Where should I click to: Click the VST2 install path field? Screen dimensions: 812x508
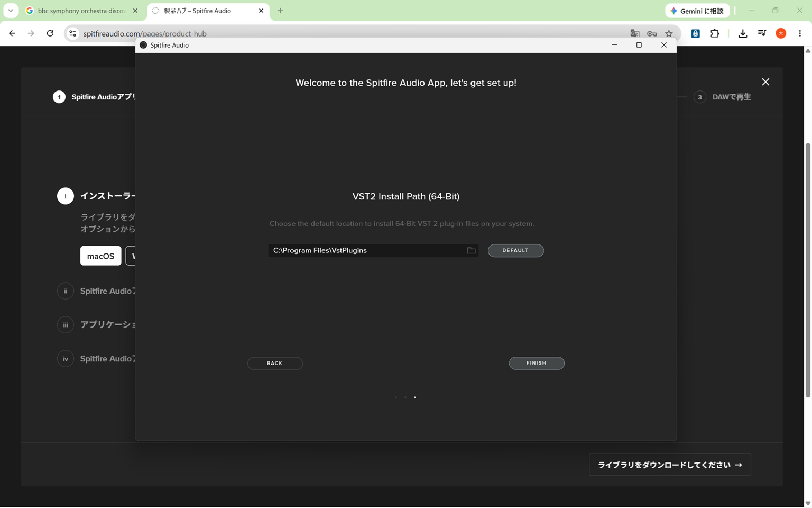coord(373,250)
